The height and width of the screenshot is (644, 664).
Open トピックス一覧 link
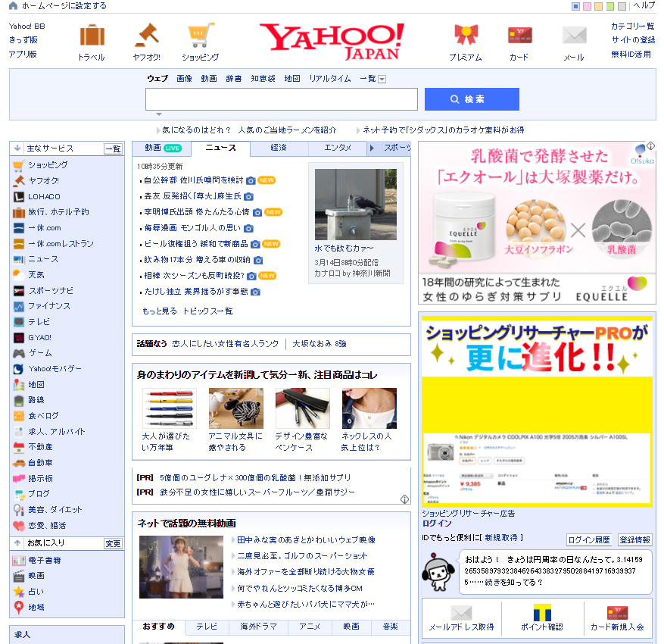coord(208,311)
